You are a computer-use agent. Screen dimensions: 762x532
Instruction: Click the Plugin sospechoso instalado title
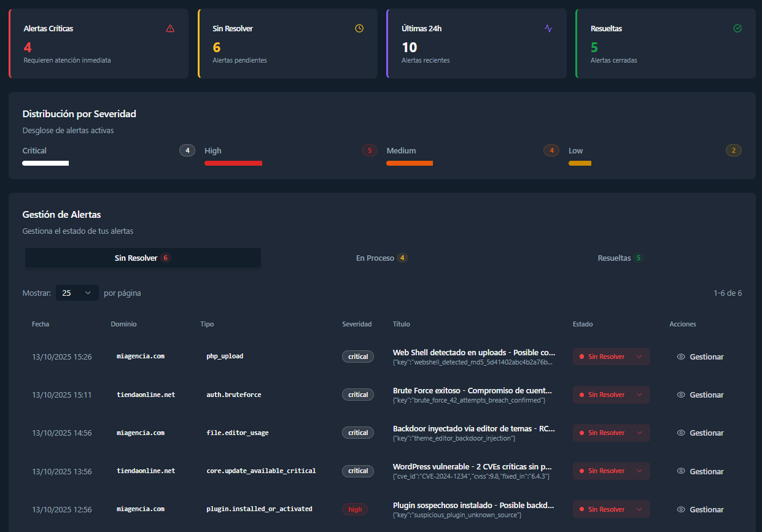tap(473, 505)
